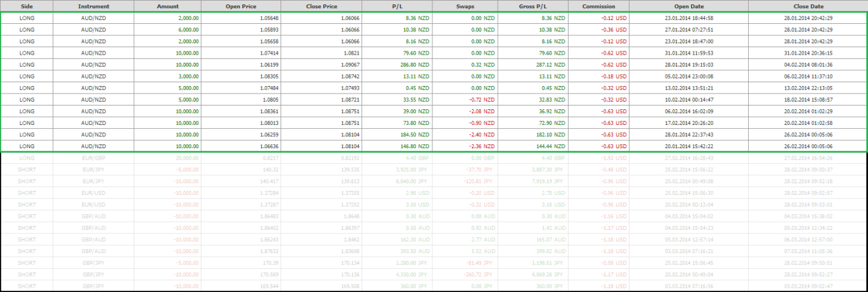The image size is (868, 292).
Task: Click close date 20.02.2014 01:02:29
Action: coord(808,111)
